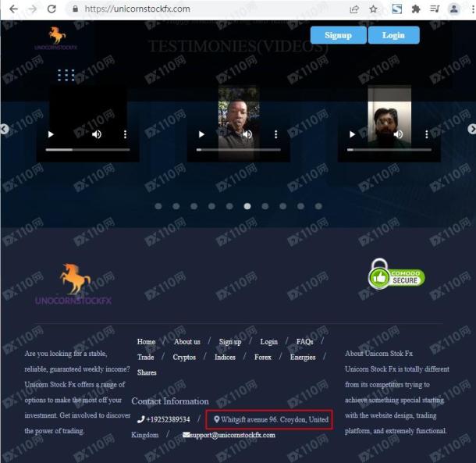Click the Signup button

[x=338, y=35]
